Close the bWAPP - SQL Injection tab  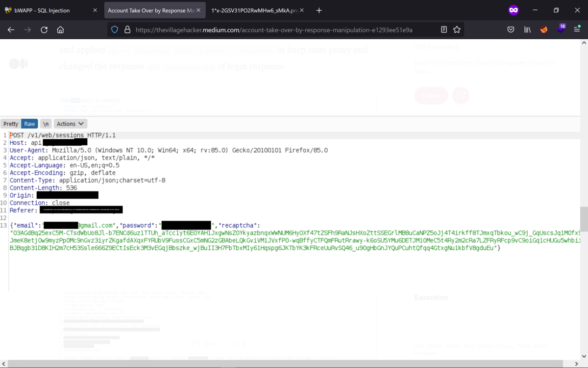[x=95, y=10]
